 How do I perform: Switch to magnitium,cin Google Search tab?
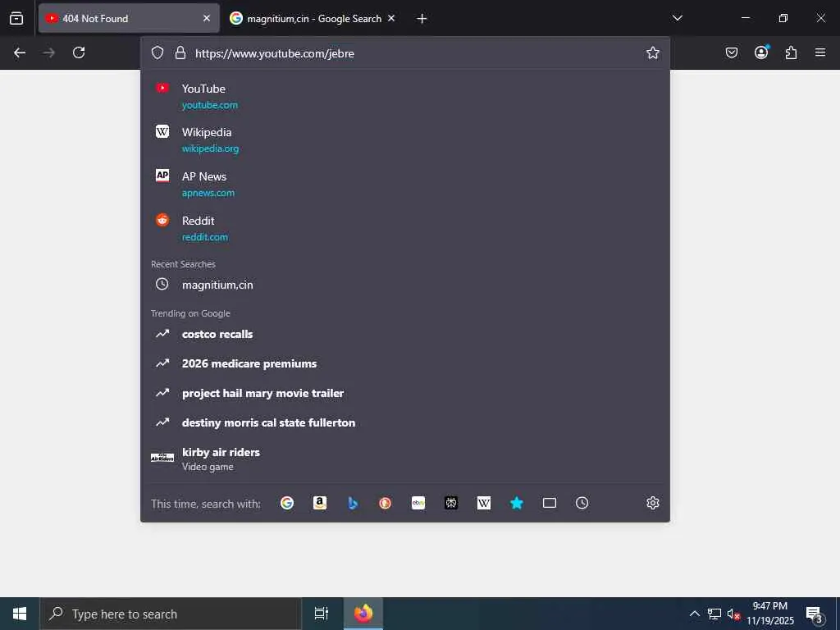314,18
